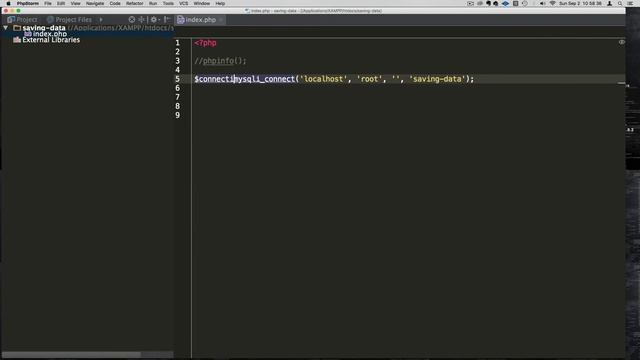
Task: Click the 'saving-data' string
Action: [437, 79]
